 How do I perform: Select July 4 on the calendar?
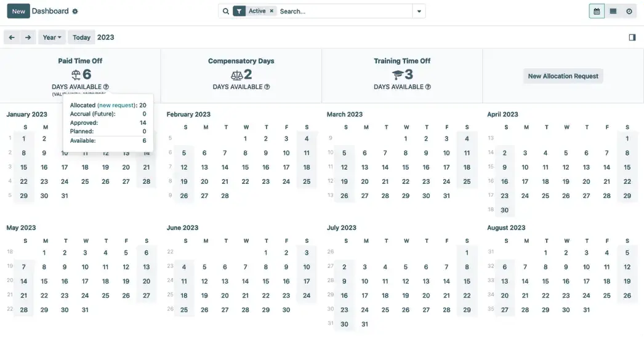coord(385,267)
